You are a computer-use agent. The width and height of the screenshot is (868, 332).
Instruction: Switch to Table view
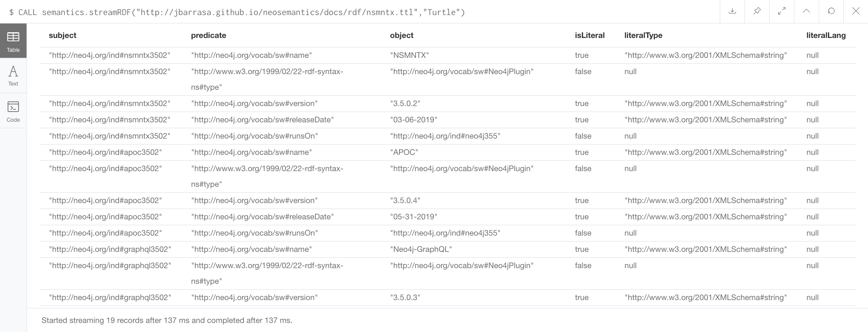[x=13, y=41]
